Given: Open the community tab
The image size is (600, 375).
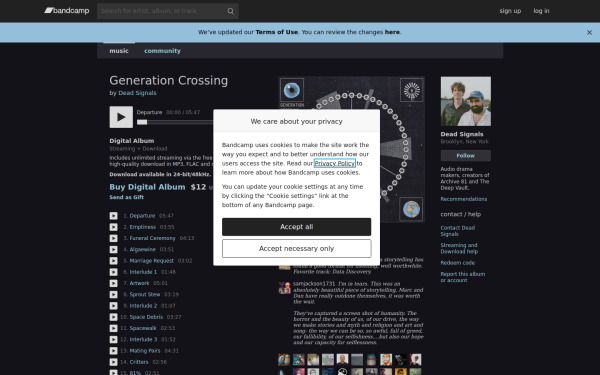Looking at the screenshot, I should coord(162,51).
